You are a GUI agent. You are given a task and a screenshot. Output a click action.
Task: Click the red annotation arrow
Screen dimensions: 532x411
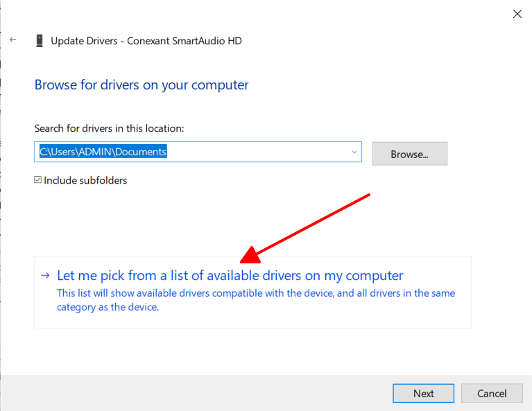pos(306,228)
